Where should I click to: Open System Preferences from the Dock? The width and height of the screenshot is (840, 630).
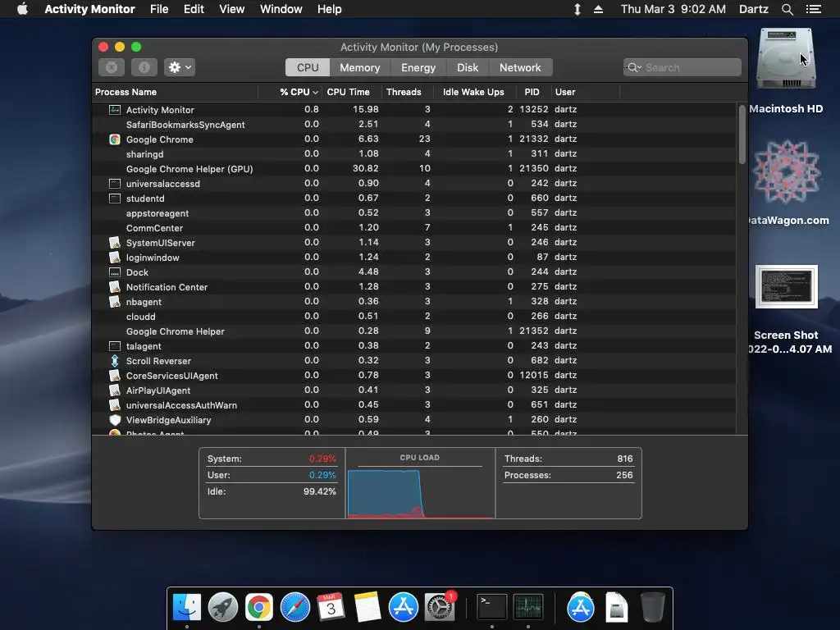click(x=440, y=608)
